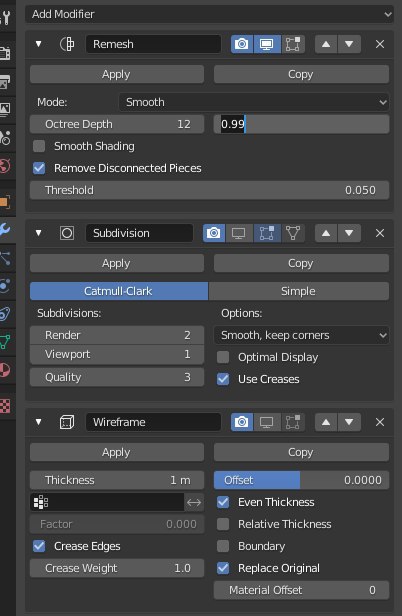402x616 pixels.
Task: Click the Material Offset field
Action: coord(301,590)
